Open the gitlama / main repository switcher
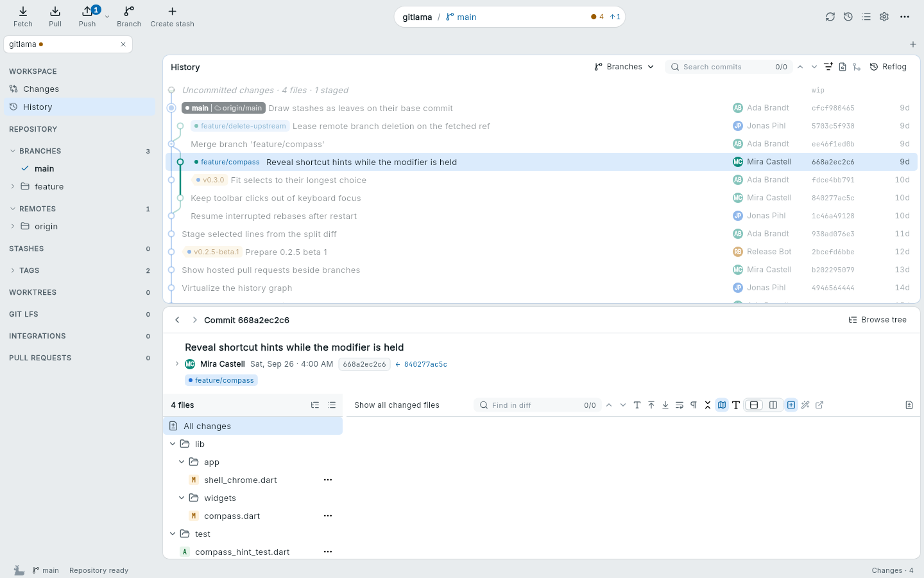The image size is (924, 578). (509, 17)
